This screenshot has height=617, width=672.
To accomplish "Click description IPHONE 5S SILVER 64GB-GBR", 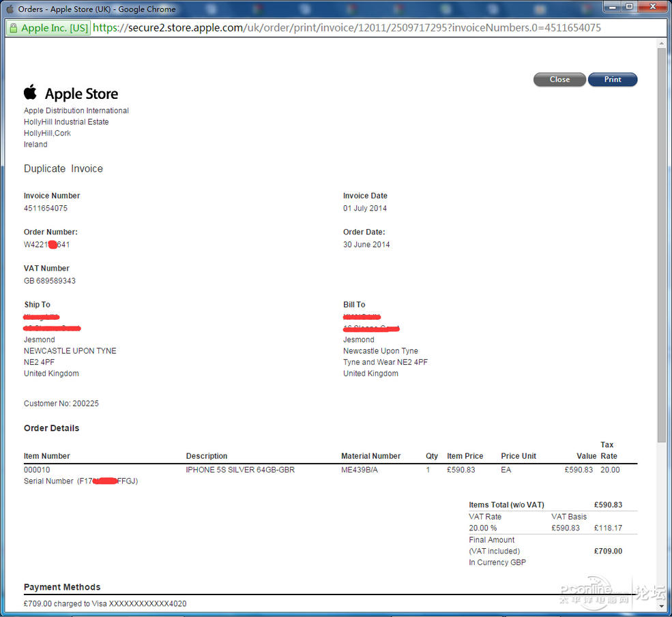I will click(x=240, y=470).
